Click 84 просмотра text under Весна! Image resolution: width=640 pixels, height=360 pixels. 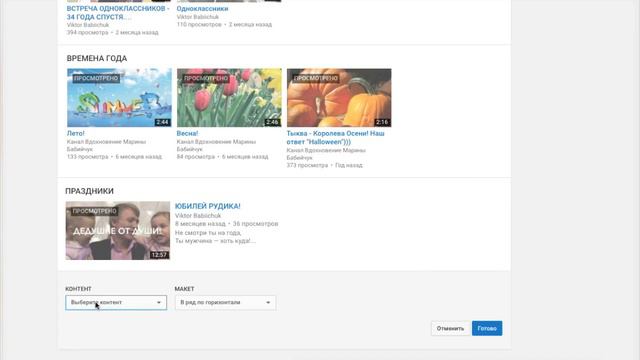(x=195, y=157)
